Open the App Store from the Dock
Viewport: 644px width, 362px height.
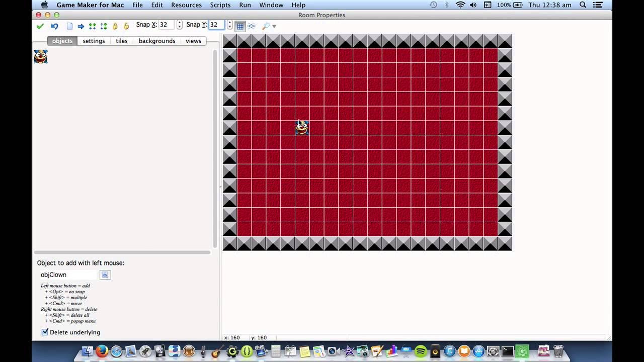tap(478, 351)
